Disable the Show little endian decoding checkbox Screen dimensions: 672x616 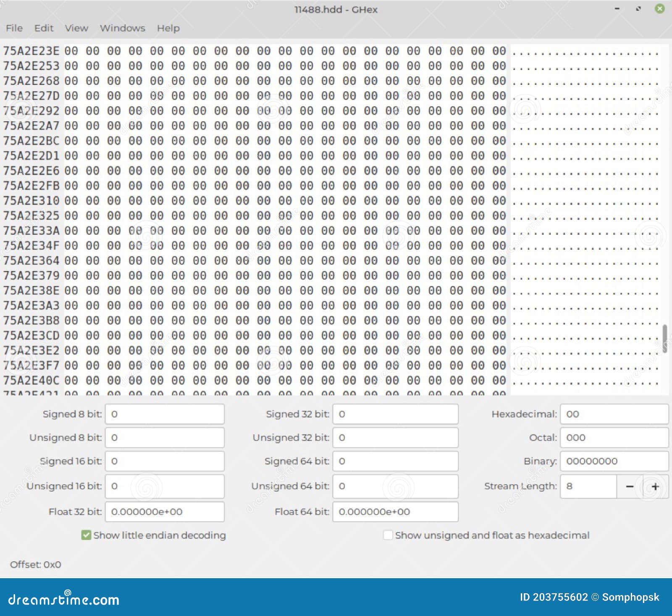click(x=86, y=535)
